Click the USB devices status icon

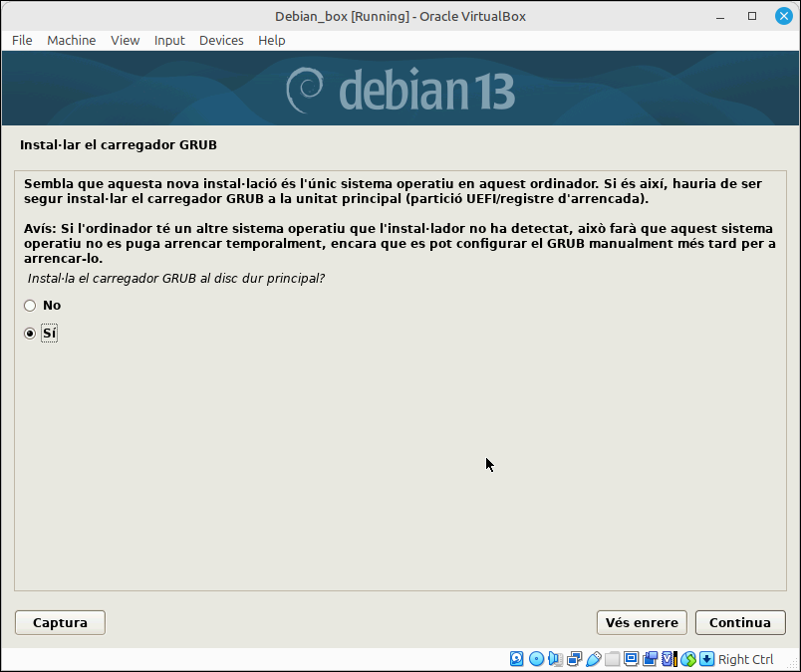[593, 659]
